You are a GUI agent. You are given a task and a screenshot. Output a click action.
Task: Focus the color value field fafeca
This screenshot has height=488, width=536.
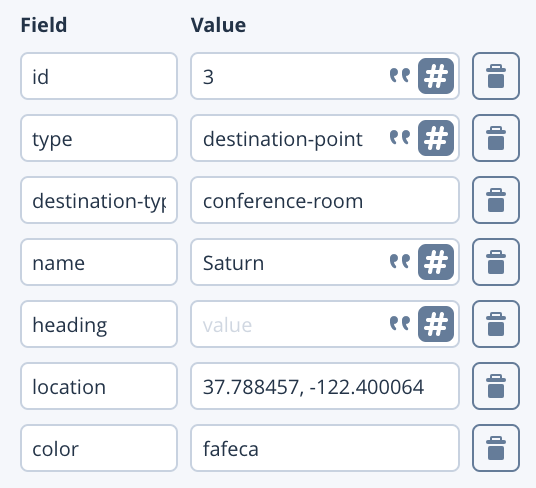pyautogui.click(x=325, y=448)
